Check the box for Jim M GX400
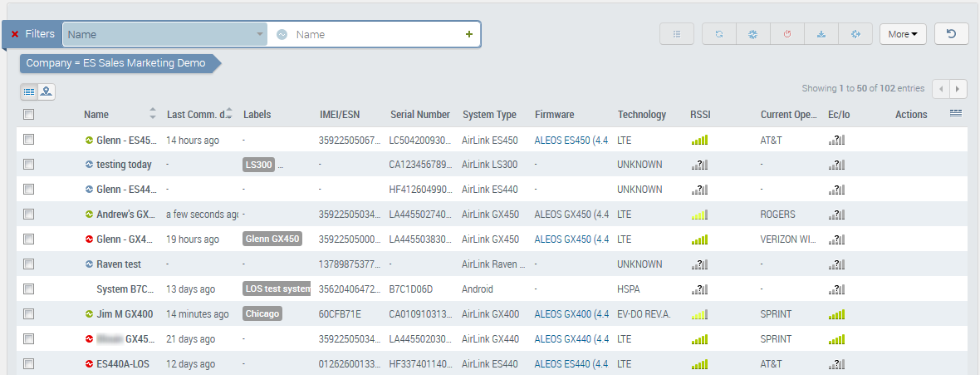The height and width of the screenshot is (375, 980). 29,314
